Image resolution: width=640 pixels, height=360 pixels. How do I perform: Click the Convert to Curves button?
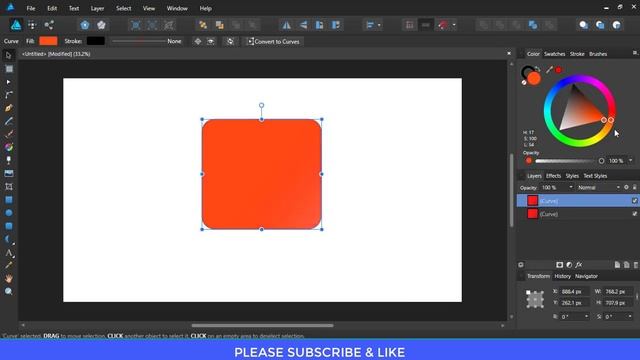click(273, 41)
